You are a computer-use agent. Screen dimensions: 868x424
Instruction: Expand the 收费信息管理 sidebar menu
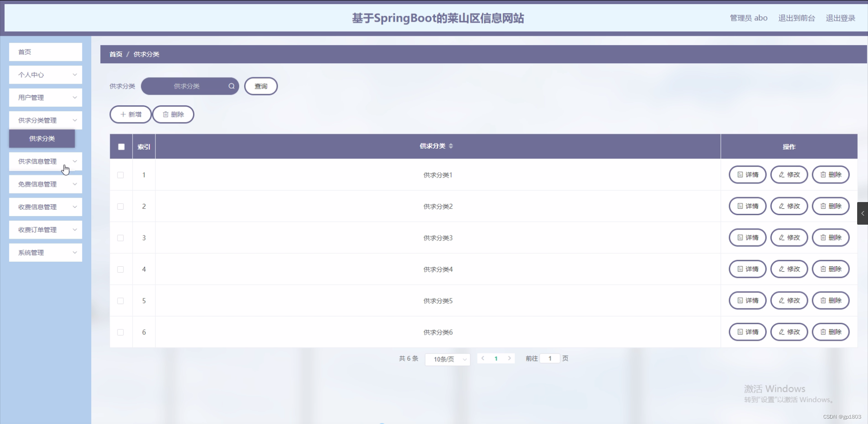click(x=46, y=207)
